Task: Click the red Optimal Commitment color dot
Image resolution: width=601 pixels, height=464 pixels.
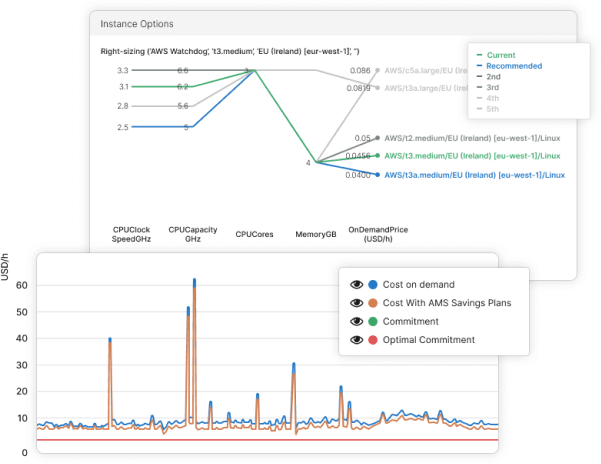Action: tap(372, 340)
